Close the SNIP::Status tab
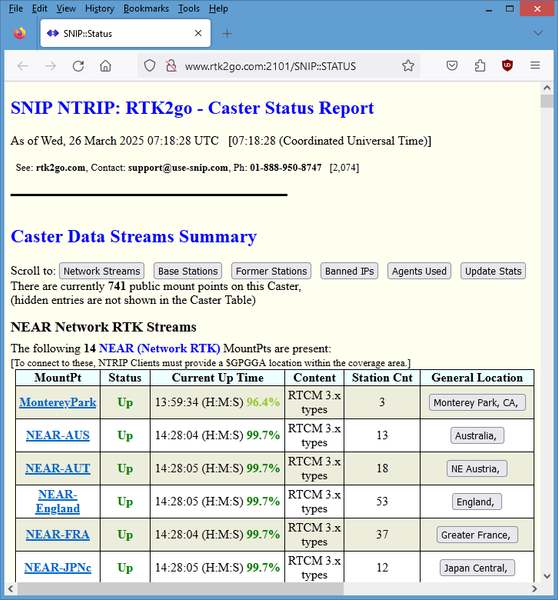Screen dimensions: 558x600 click(x=198, y=33)
